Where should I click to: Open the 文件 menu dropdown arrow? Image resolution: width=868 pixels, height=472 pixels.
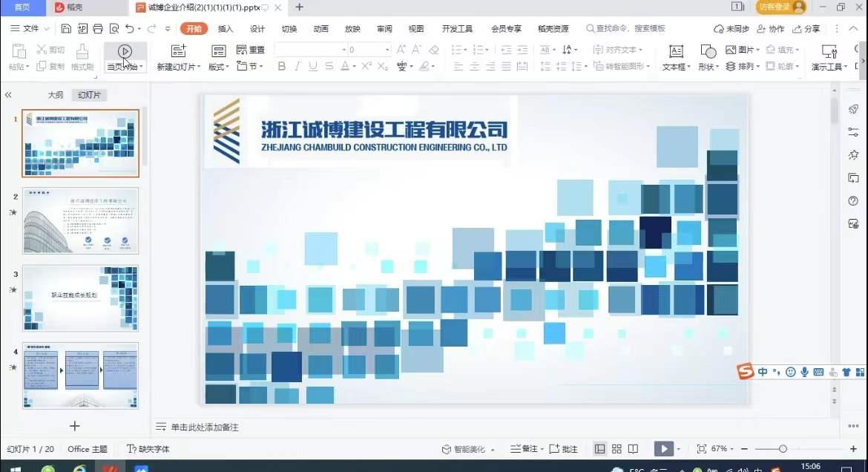pos(47,28)
